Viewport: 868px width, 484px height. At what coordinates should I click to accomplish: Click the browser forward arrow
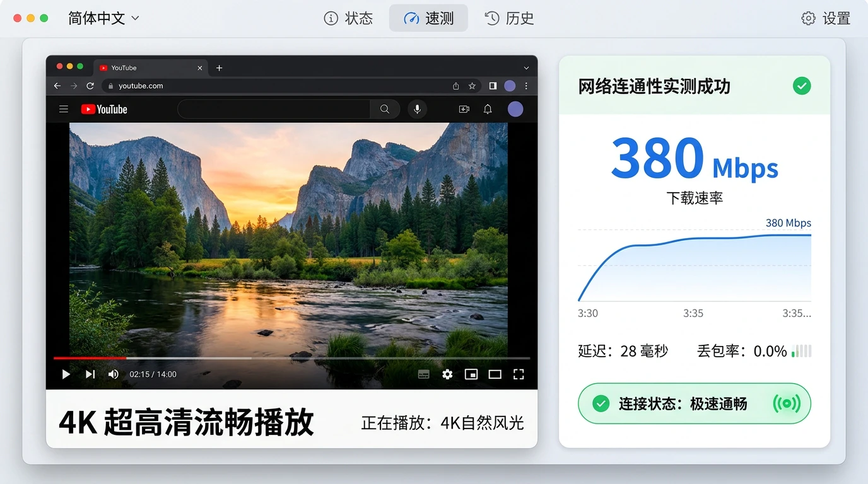(74, 86)
